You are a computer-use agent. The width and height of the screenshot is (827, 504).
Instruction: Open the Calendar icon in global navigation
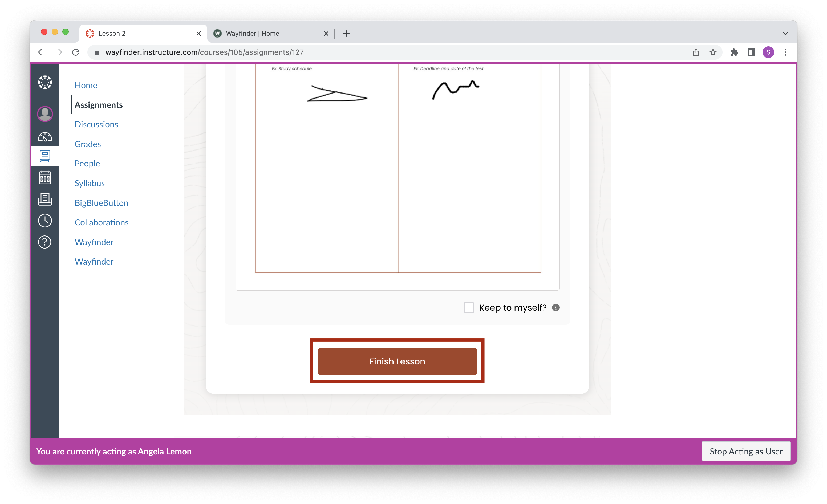click(45, 178)
